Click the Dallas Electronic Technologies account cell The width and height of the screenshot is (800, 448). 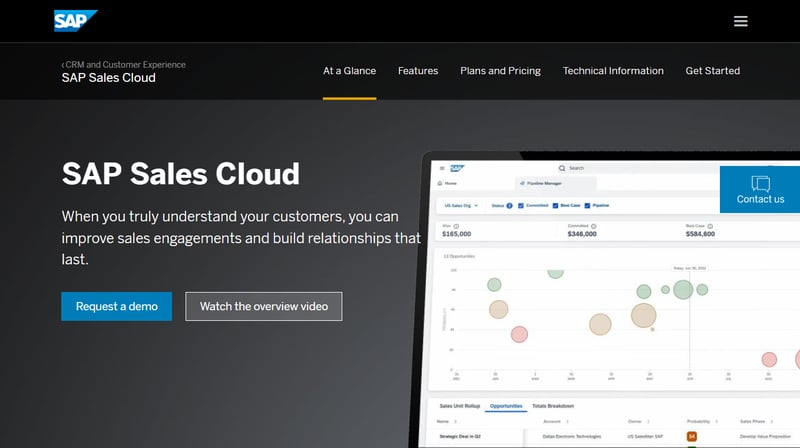click(x=571, y=437)
